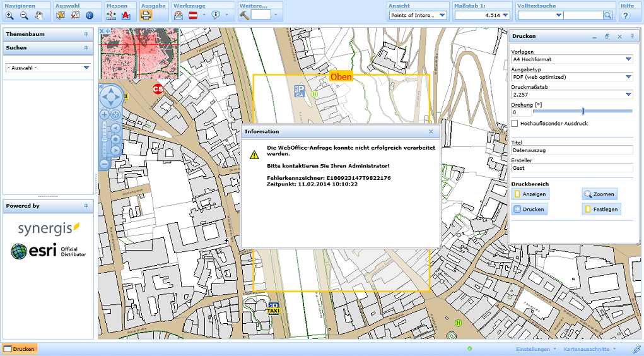644x356 pixels.
Task: Click the blue info identify tool
Action: coord(89,15)
